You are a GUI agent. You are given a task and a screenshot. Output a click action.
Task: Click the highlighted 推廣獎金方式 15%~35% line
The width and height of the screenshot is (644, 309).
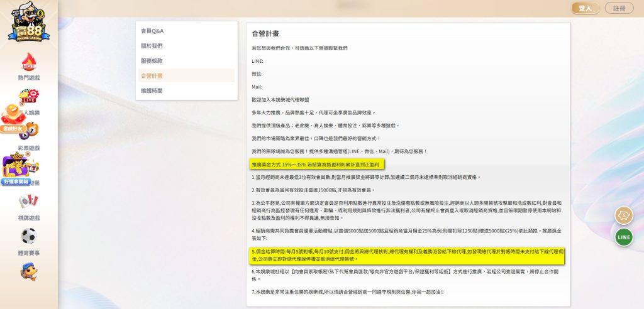[317, 165]
